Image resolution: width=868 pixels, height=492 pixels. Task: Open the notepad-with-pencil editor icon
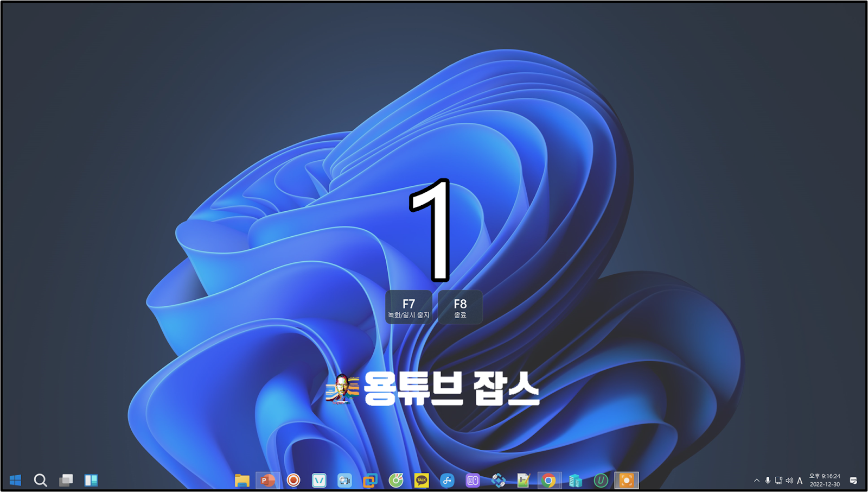524,480
